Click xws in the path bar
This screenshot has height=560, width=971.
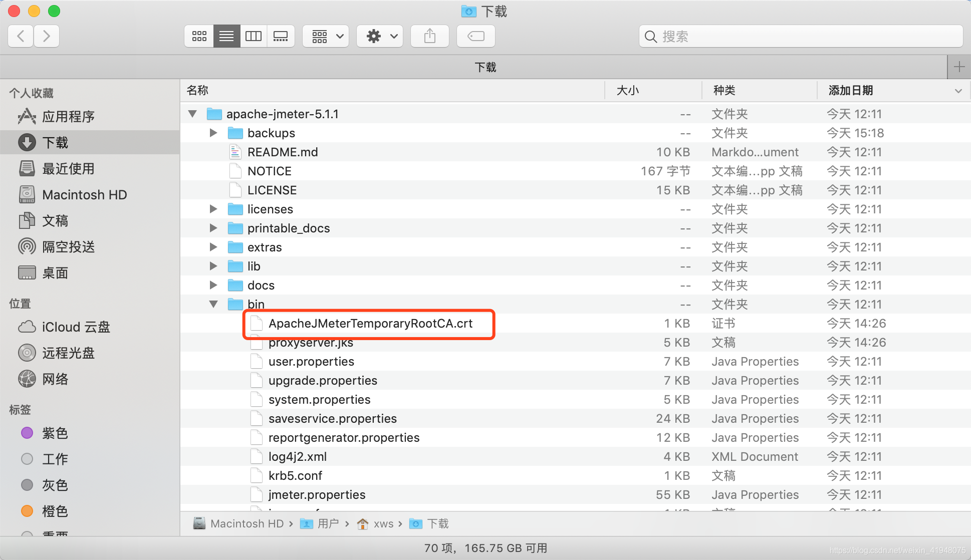click(x=383, y=523)
